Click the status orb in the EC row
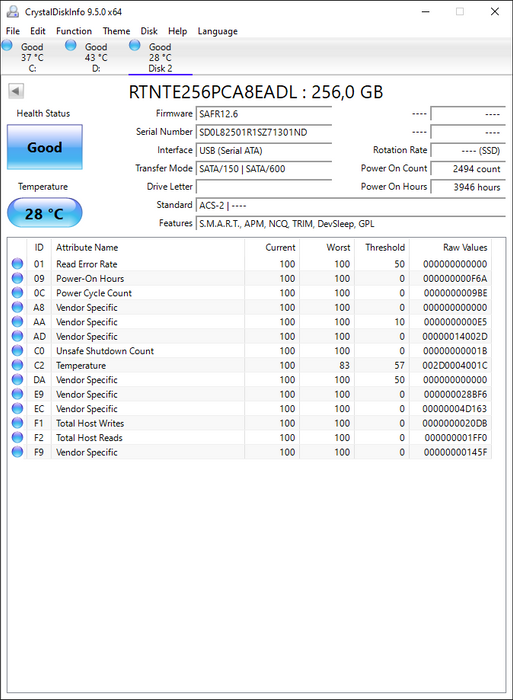This screenshot has height=700, width=513. click(17, 408)
